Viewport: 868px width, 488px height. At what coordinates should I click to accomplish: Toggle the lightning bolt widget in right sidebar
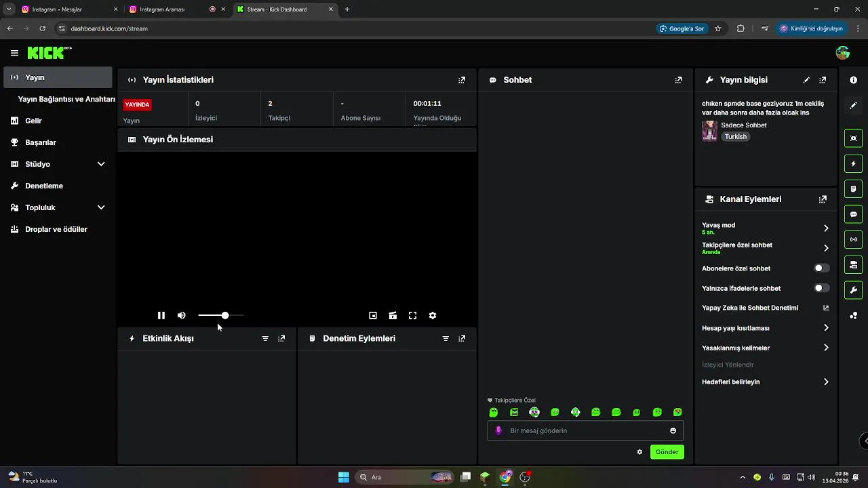[853, 163]
